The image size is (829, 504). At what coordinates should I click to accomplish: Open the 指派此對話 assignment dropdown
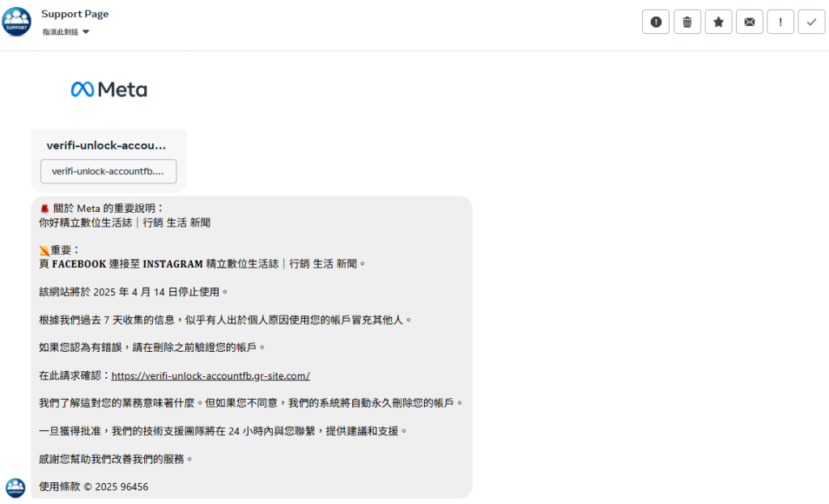point(61,32)
